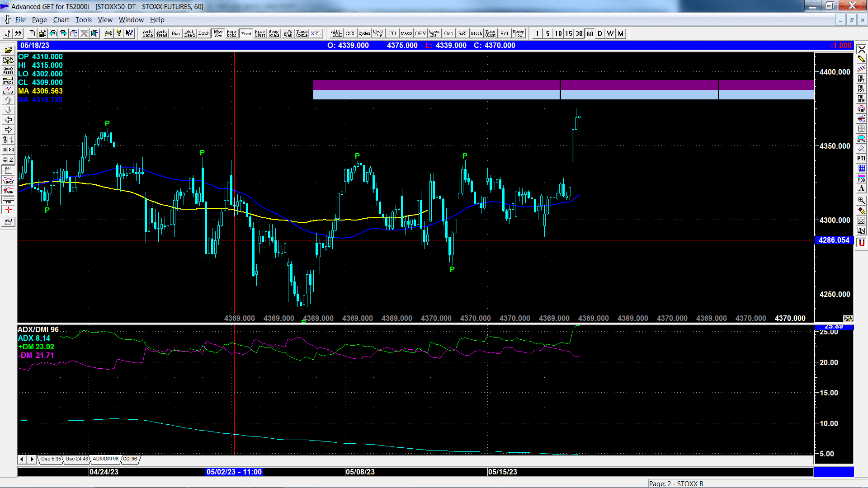The height and width of the screenshot is (488, 868).
Task: Toggle the Bol Band study
Action: pyautogui.click(x=190, y=33)
